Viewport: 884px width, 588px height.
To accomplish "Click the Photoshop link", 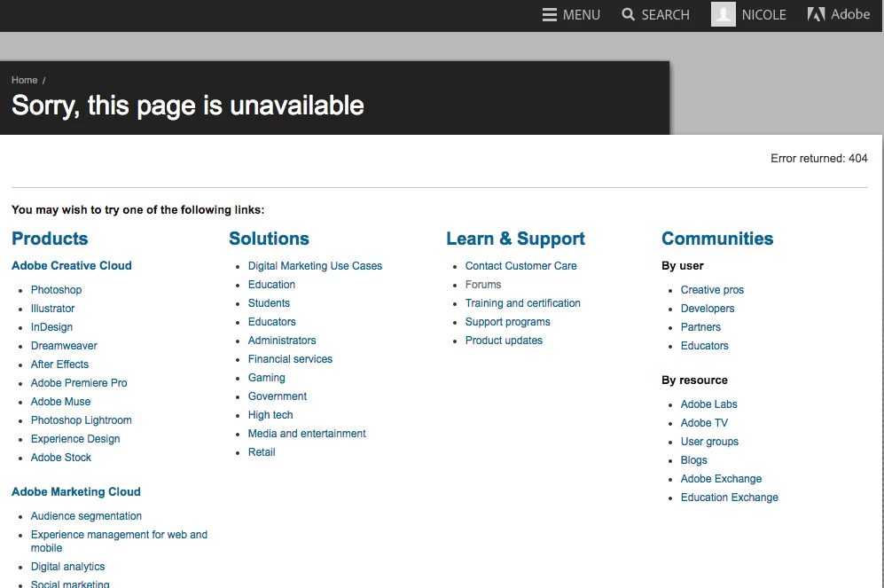I will click(x=57, y=290).
